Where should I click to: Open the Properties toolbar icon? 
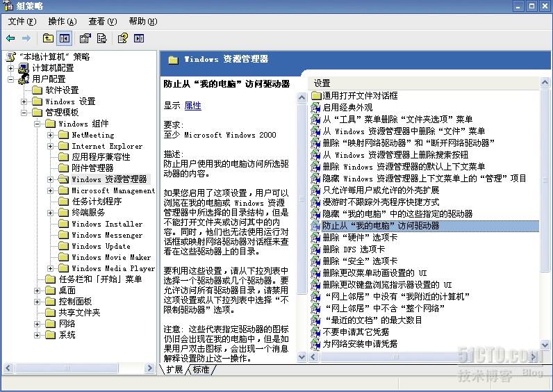(85, 38)
